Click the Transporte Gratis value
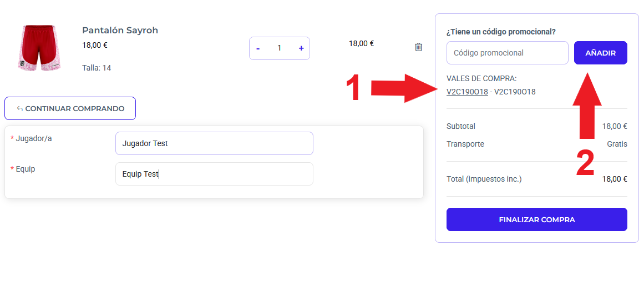Screen dimensions: 644x290 [x=617, y=144]
